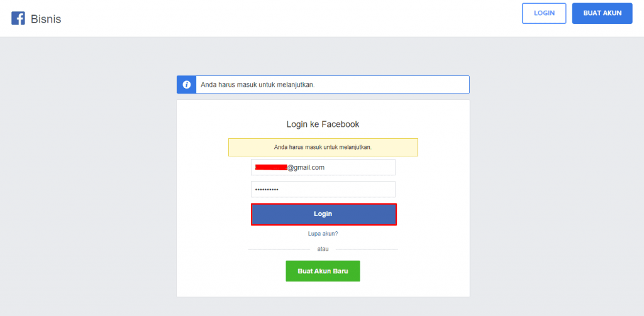Click the masked password dots

(267, 190)
